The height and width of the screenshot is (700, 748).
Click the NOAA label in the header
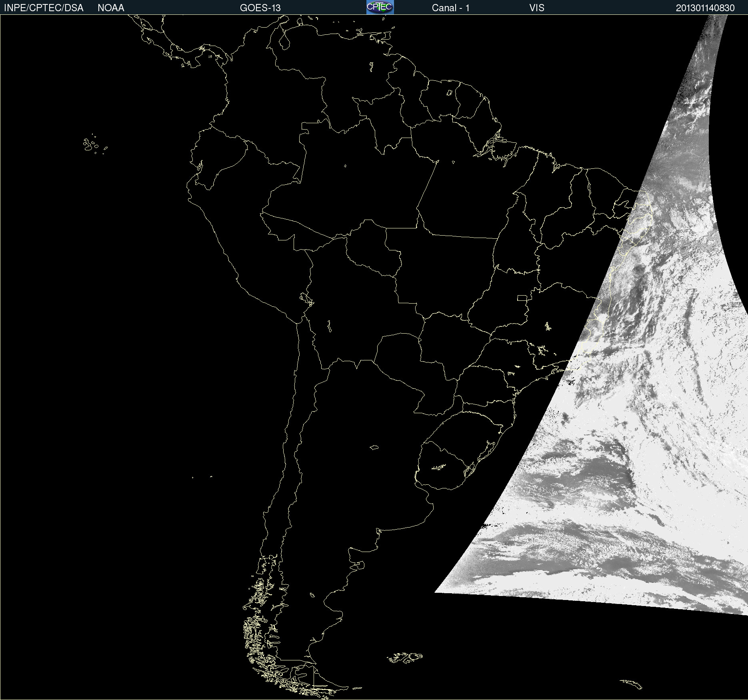click(111, 8)
